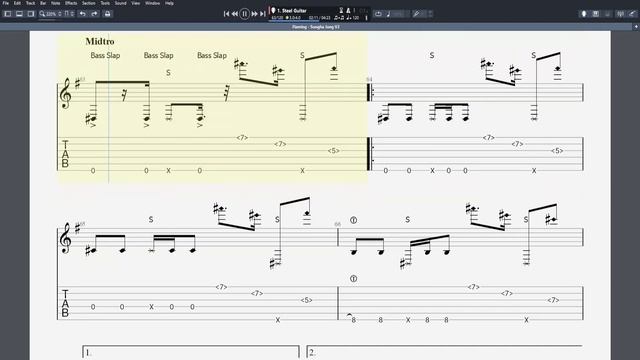Open the View menu
The width and height of the screenshot is (640, 360).
[x=136, y=3]
